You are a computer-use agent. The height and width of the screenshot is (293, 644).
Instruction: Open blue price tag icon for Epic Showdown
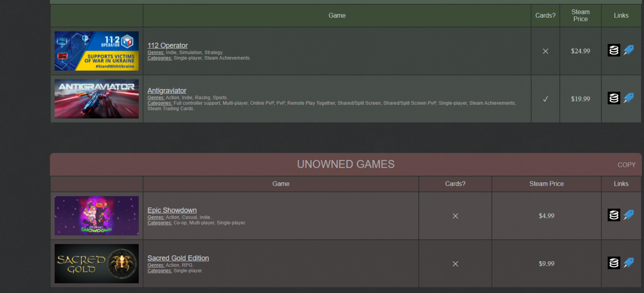(629, 215)
